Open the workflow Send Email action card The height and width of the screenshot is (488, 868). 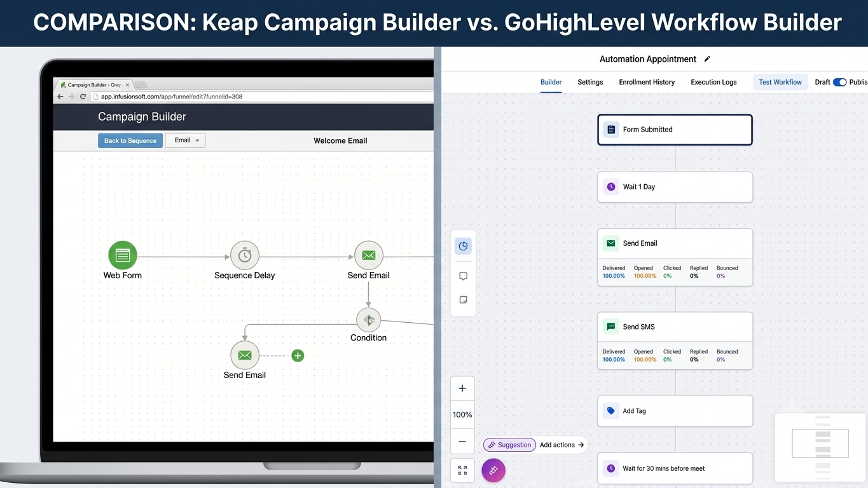point(675,257)
